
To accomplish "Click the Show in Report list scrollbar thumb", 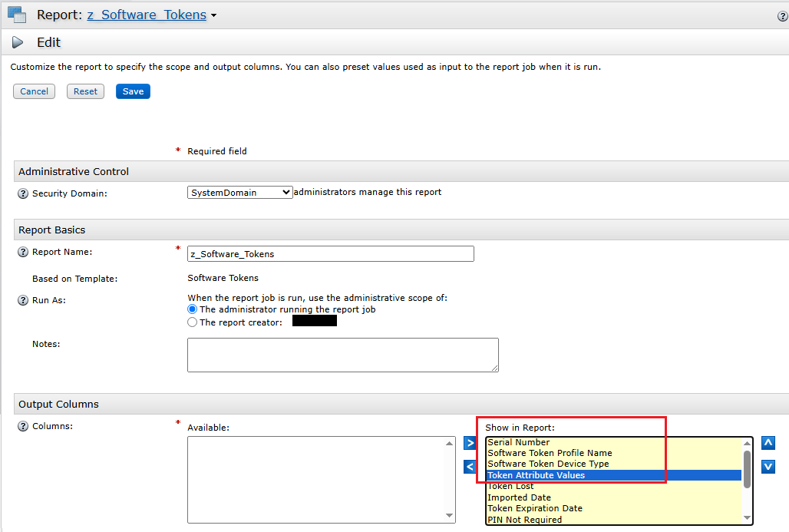I will [x=748, y=469].
